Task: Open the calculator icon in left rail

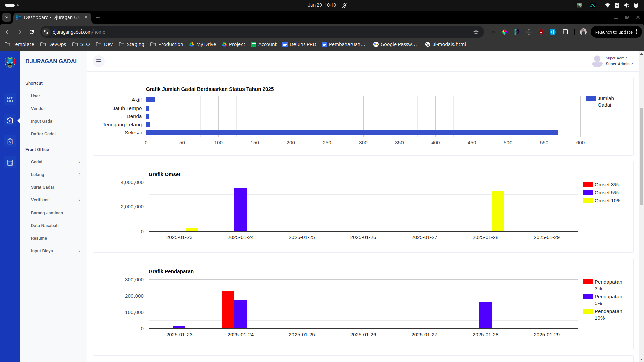Action: pos(10,163)
